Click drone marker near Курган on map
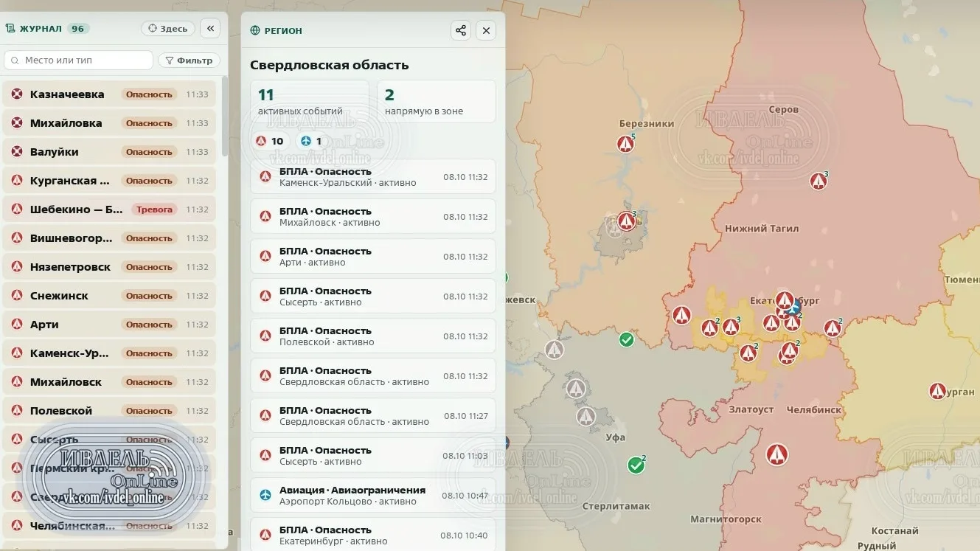The width and height of the screenshot is (980, 551). point(937,391)
